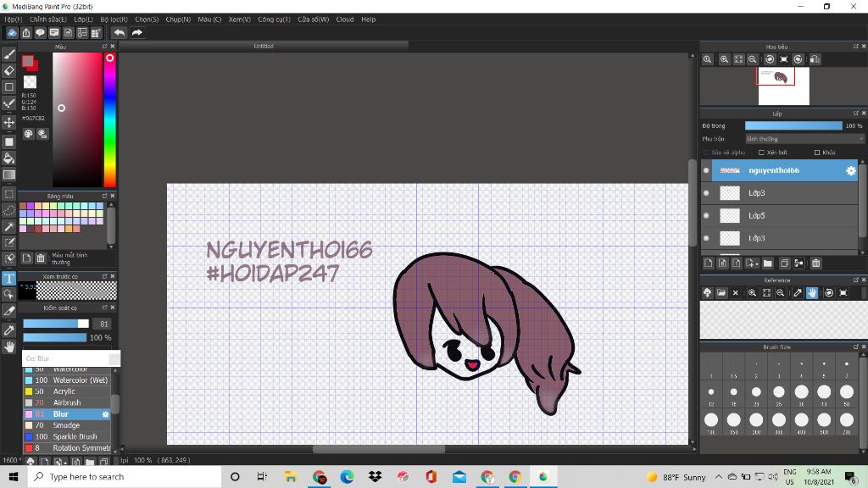The height and width of the screenshot is (488, 868).
Task: Toggle visibility of the Lớp5 layer
Action: tap(706, 216)
